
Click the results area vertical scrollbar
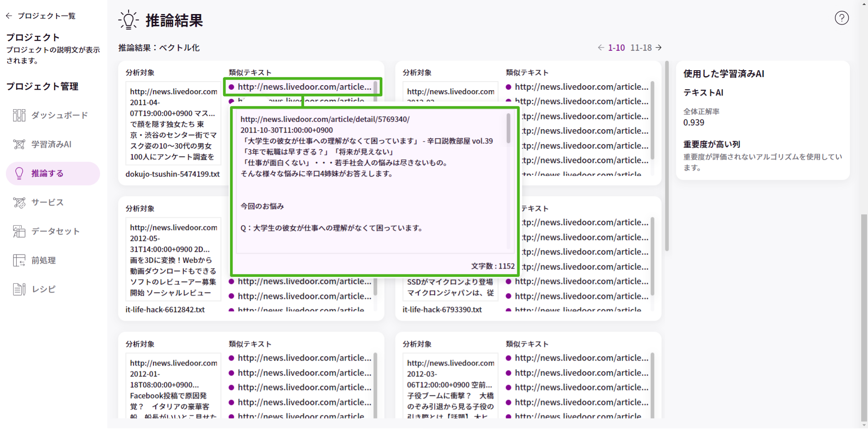point(667,156)
